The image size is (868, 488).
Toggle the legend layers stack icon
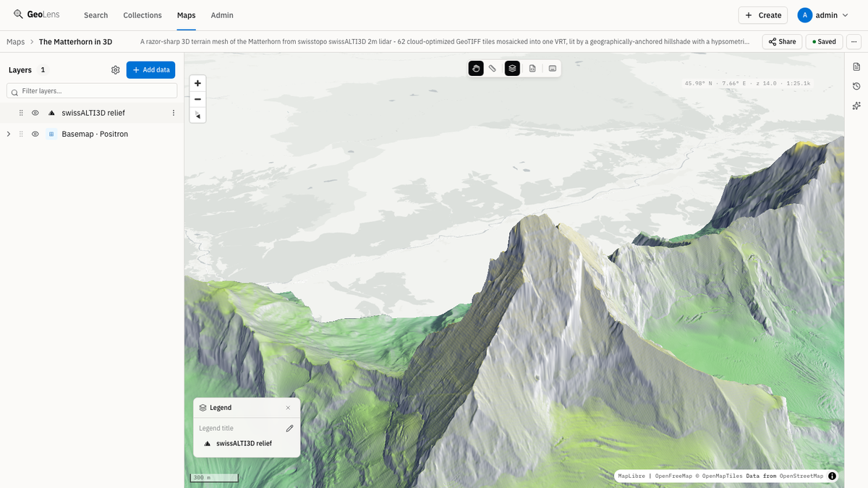click(512, 69)
